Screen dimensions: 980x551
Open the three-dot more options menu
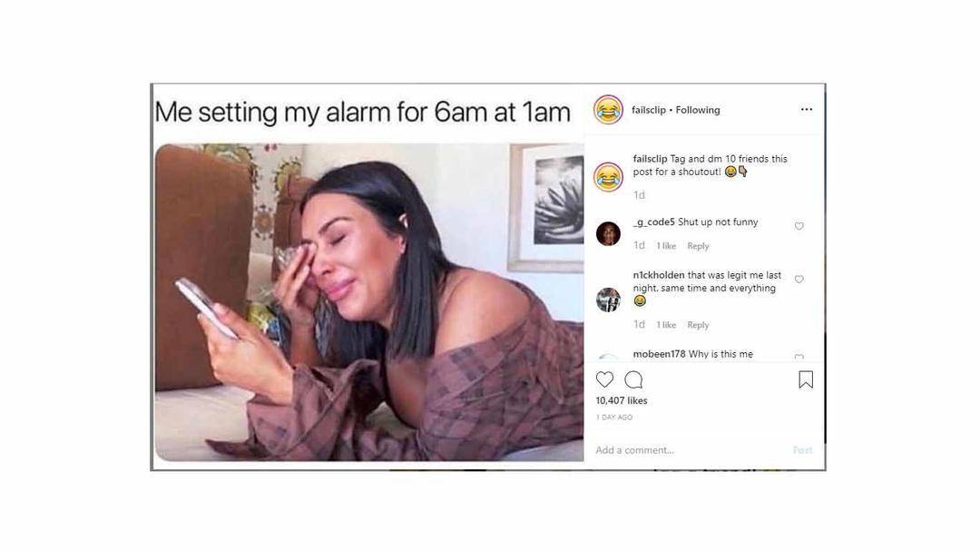pos(807,110)
